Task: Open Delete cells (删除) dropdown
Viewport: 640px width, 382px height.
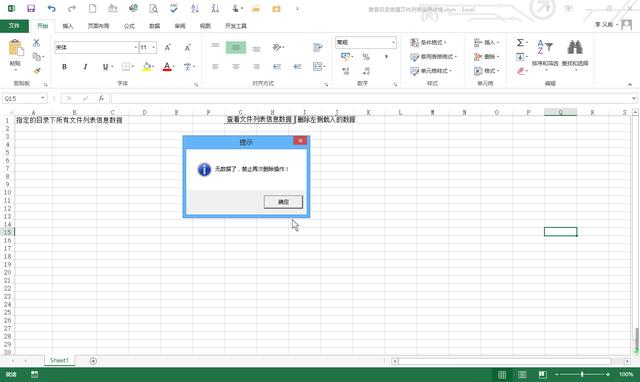Action: coord(486,57)
